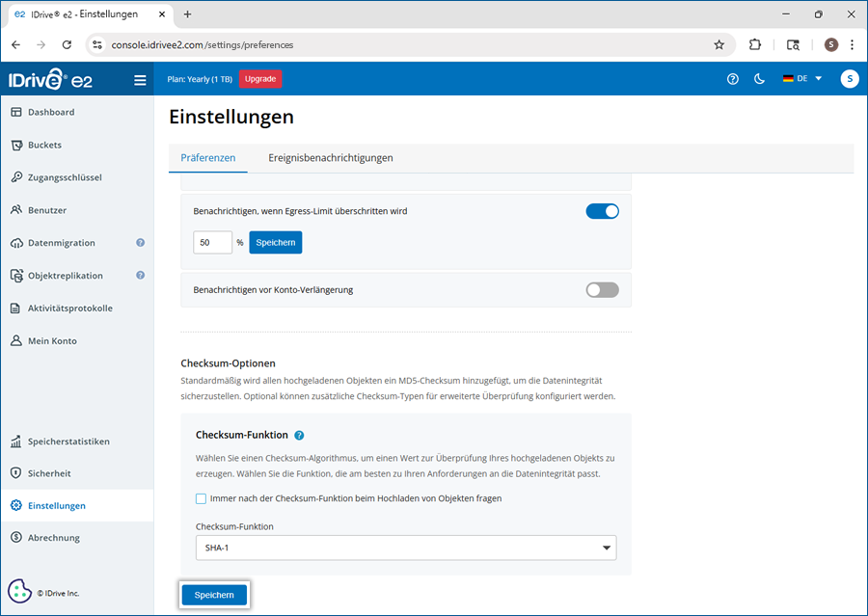This screenshot has width=868, height=616.
Task: Open the SHA-1 Checksum-Funktion dropdown
Action: [x=405, y=548]
